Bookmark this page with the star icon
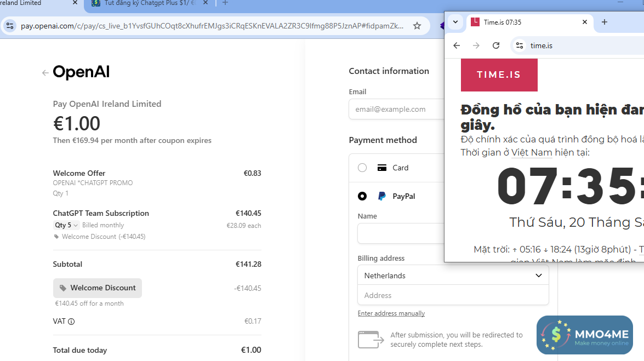Image resolution: width=644 pixels, height=361 pixels. (x=417, y=26)
